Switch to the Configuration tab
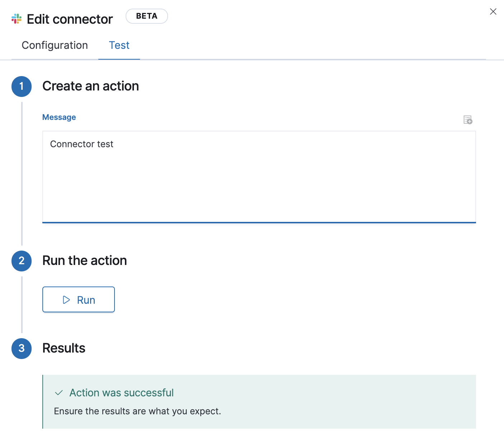Viewport: 504px width, 438px height. pyautogui.click(x=55, y=45)
